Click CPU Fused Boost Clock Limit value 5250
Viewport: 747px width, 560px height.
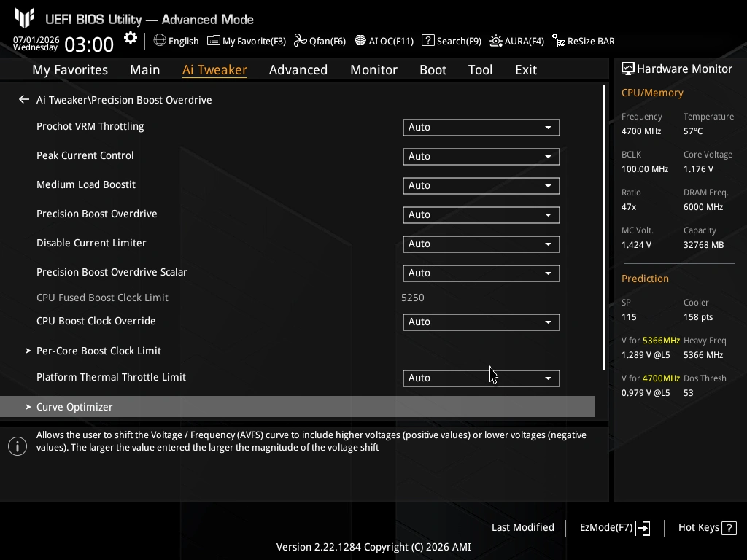click(413, 297)
